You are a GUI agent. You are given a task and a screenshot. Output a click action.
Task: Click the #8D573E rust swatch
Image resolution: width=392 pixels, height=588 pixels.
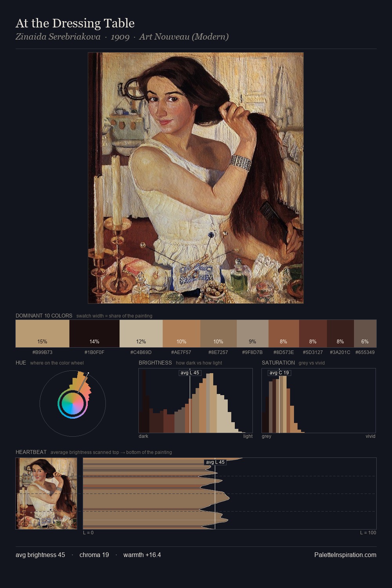click(284, 334)
